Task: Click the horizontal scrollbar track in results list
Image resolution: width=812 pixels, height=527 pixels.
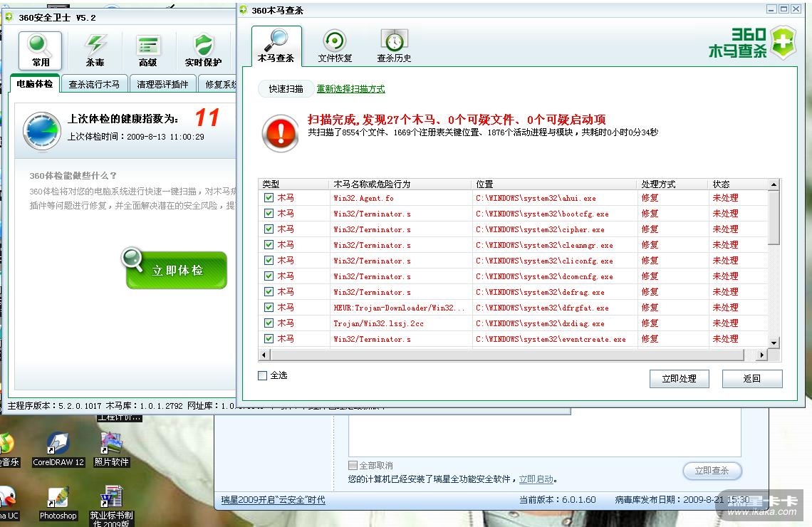Action: (x=507, y=355)
